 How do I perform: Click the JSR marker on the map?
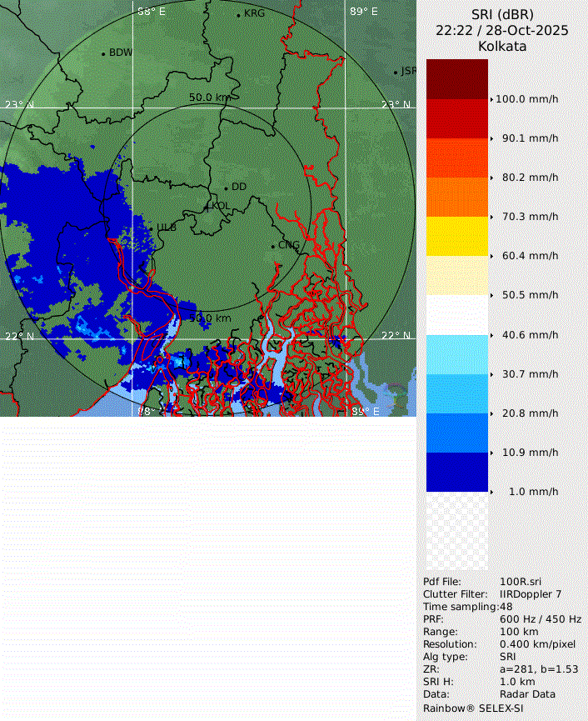coord(396,73)
